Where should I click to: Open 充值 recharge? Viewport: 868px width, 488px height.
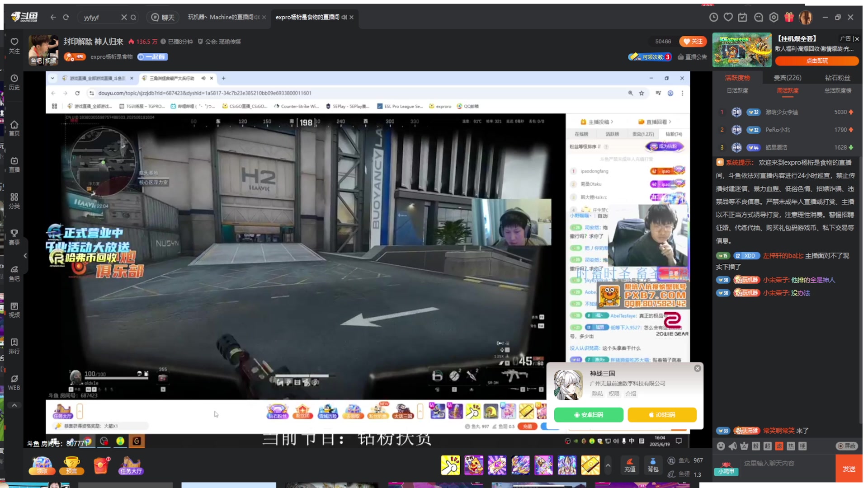(629, 465)
